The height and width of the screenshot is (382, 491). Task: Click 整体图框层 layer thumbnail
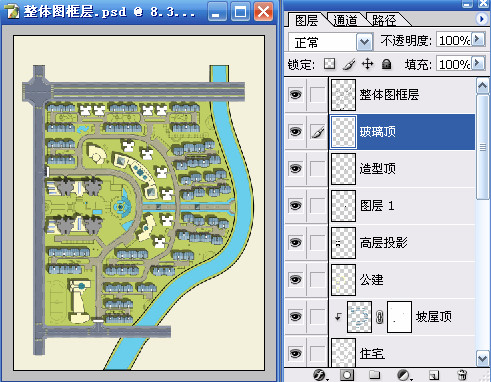pyautogui.click(x=343, y=95)
